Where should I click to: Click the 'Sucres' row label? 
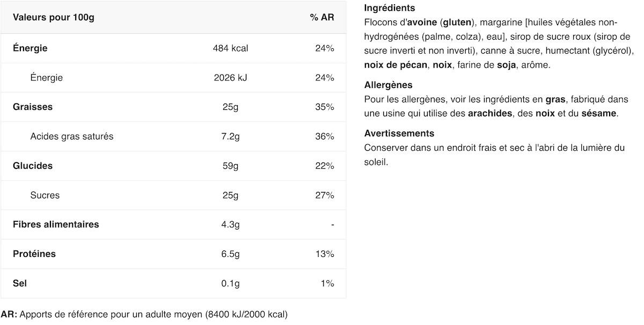45,195
